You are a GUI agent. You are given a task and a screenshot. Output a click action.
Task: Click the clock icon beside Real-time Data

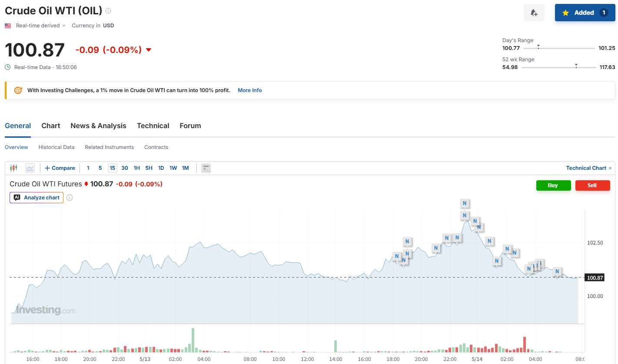(x=8, y=67)
